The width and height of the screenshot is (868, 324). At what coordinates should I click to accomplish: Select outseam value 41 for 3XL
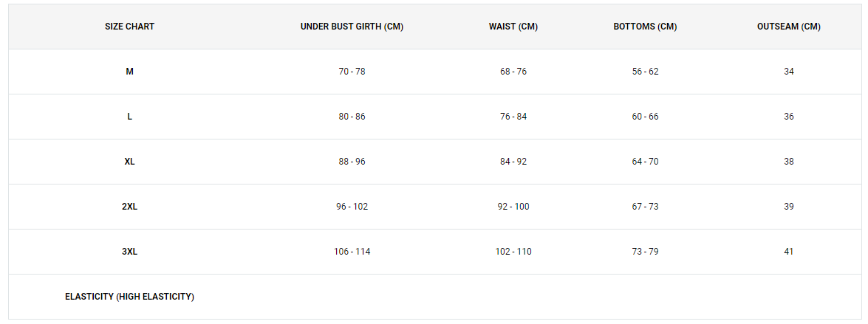[789, 252]
